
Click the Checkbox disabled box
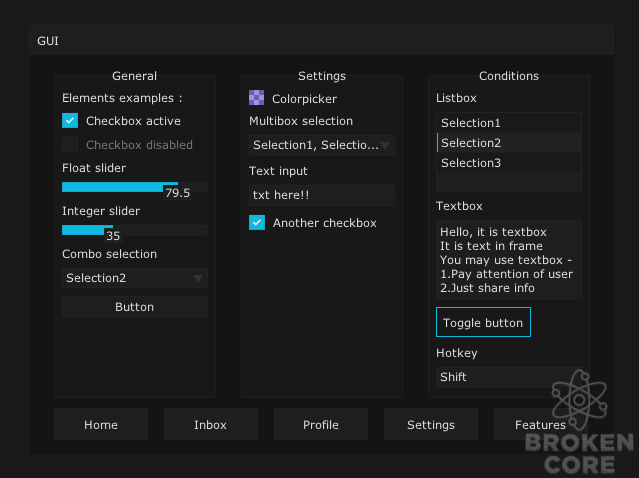(70, 144)
